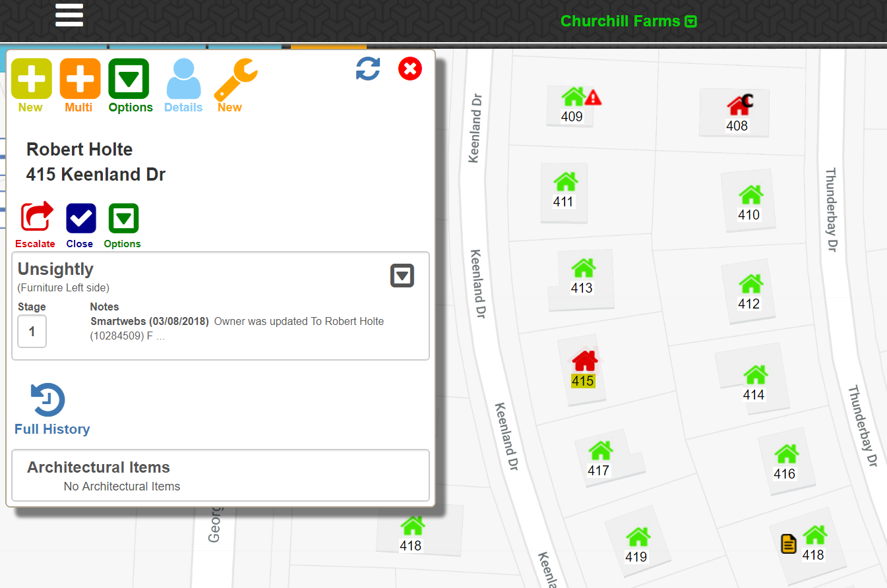The height and width of the screenshot is (588, 887).
Task: Expand the Unsightly violation details arrow
Action: click(x=402, y=276)
